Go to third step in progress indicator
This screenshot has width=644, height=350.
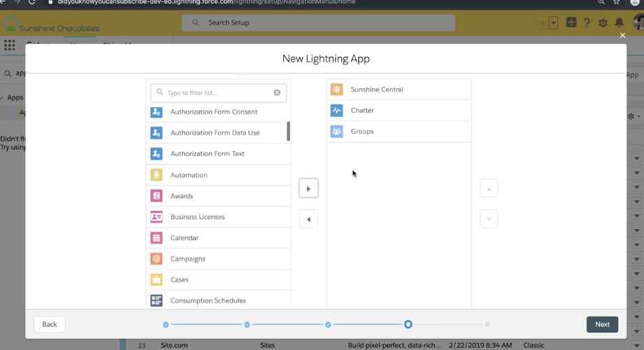click(x=328, y=325)
